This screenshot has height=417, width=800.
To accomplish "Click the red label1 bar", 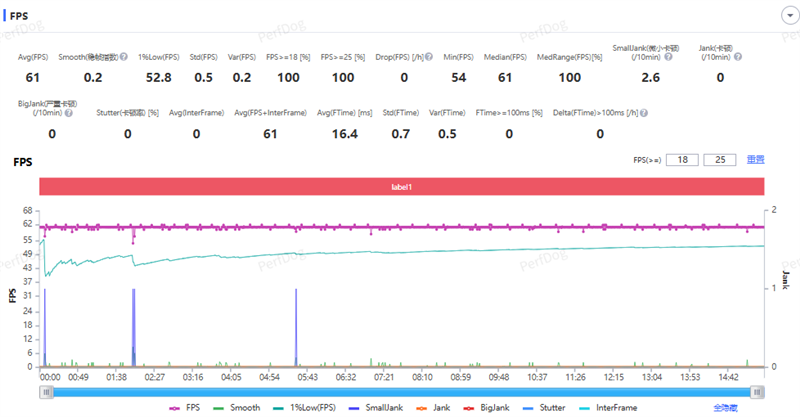I will 401,186.
